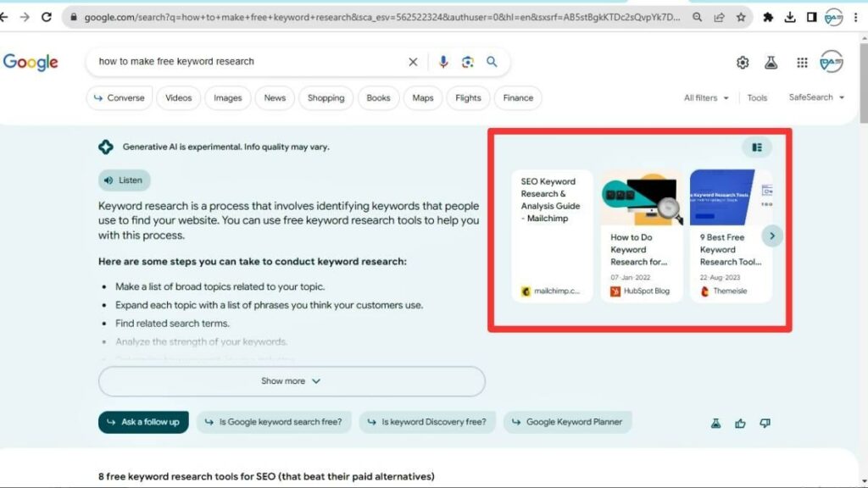Select the Converse filter chip
Image resolution: width=868 pixels, height=488 pixels.
[x=119, y=98]
